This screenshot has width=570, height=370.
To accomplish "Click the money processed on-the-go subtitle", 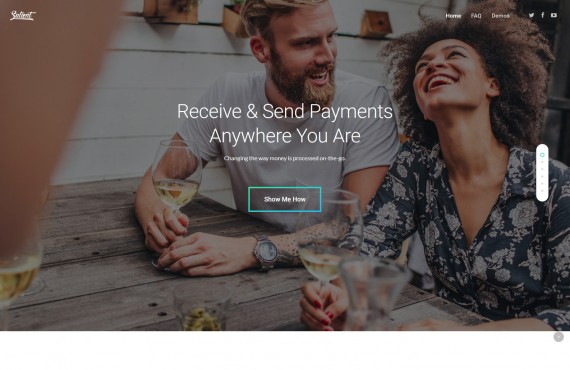I will tap(285, 158).
